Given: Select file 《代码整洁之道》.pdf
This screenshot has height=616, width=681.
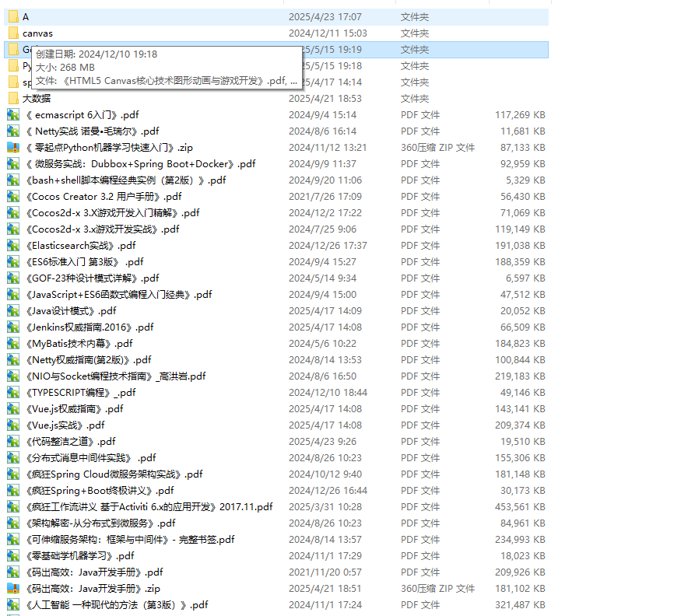Looking at the screenshot, I should pyautogui.click(x=71, y=442).
